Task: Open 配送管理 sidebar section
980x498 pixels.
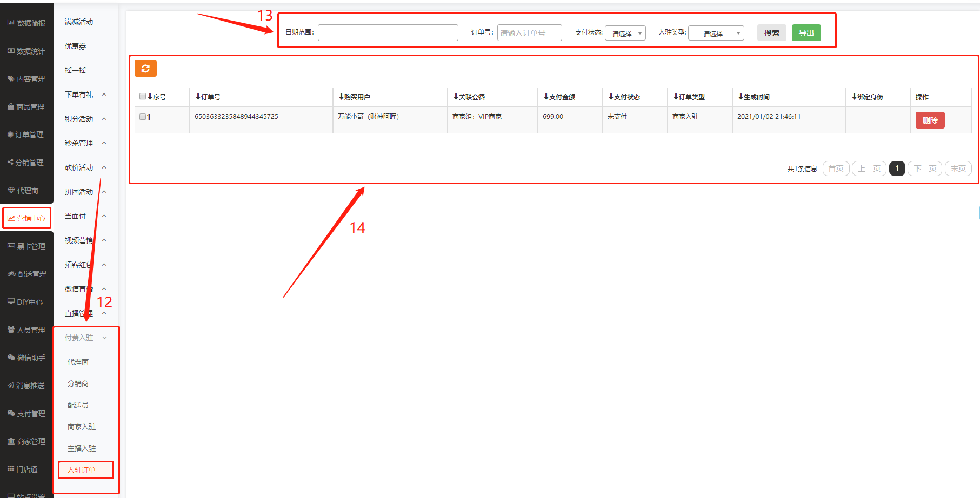Action: pos(27,274)
